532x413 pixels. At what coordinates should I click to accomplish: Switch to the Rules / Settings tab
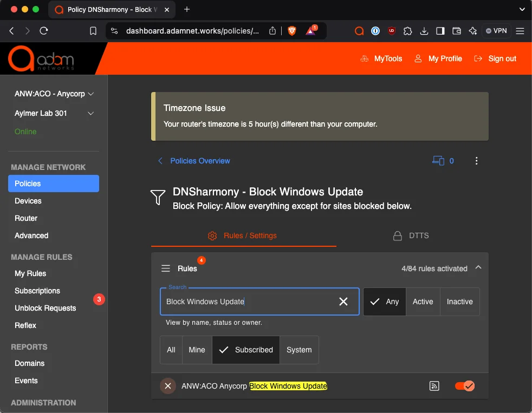pyautogui.click(x=244, y=235)
